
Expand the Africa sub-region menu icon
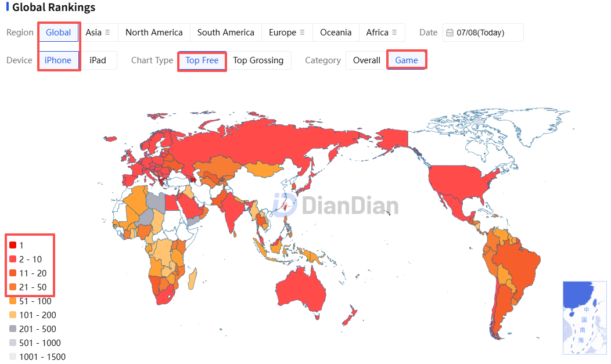coord(394,33)
